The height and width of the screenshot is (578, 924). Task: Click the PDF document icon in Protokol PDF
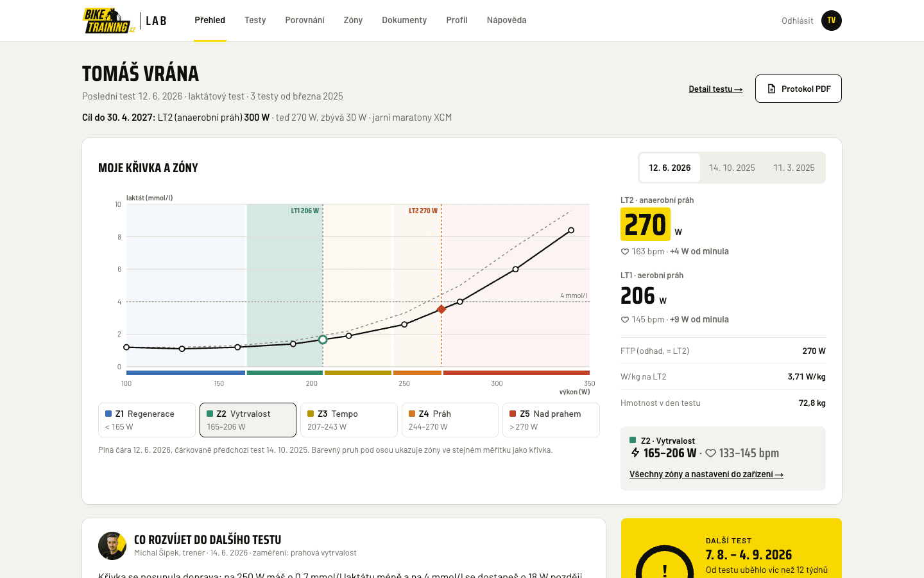tap(771, 89)
